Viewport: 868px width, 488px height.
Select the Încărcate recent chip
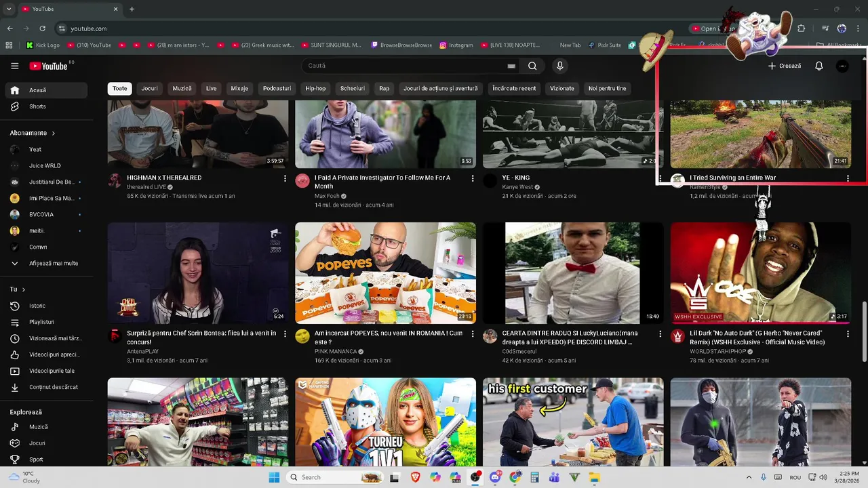coord(514,88)
